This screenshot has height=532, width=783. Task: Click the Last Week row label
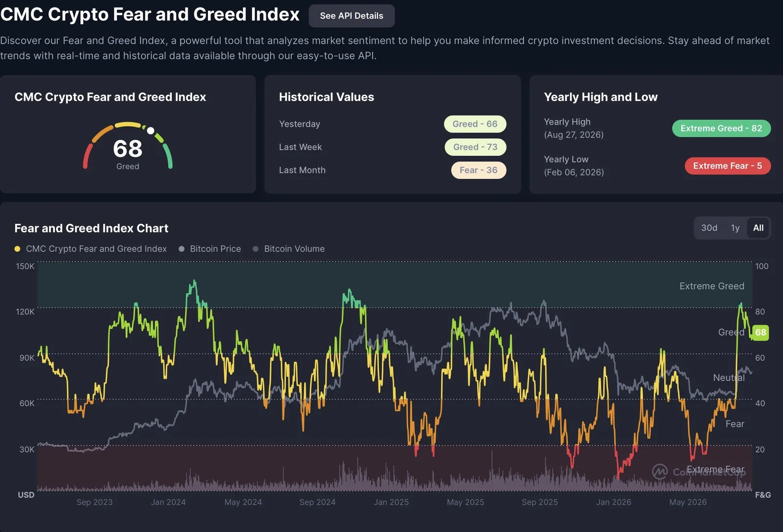[300, 147]
